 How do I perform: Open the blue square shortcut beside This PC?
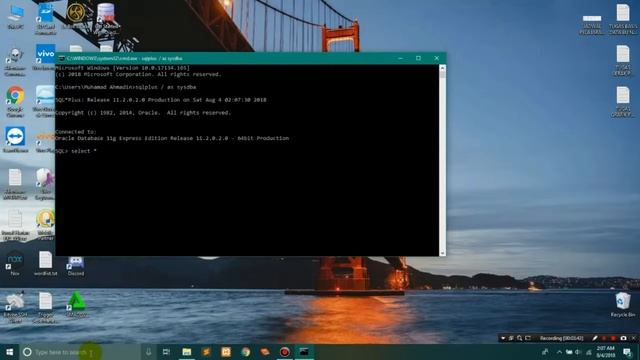tap(45, 18)
